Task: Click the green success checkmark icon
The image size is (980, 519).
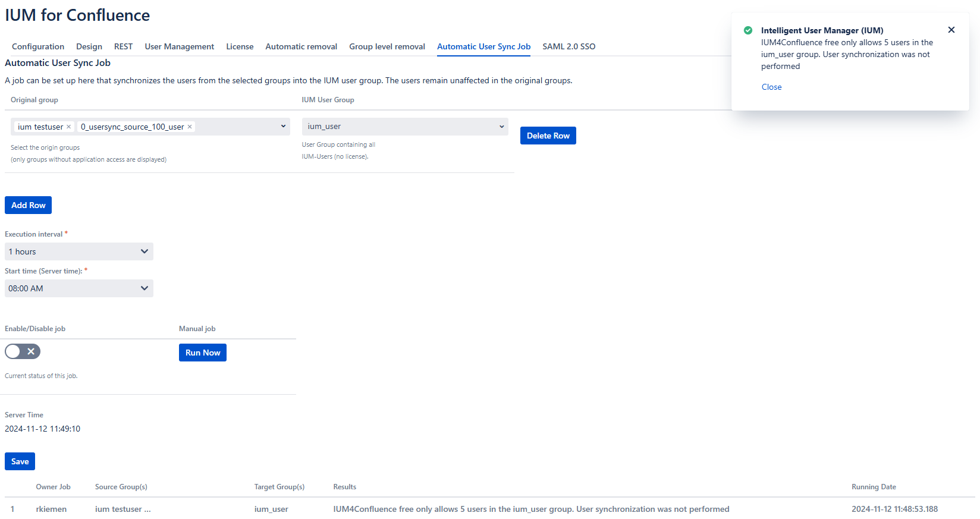Action: click(x=748, y=30)
